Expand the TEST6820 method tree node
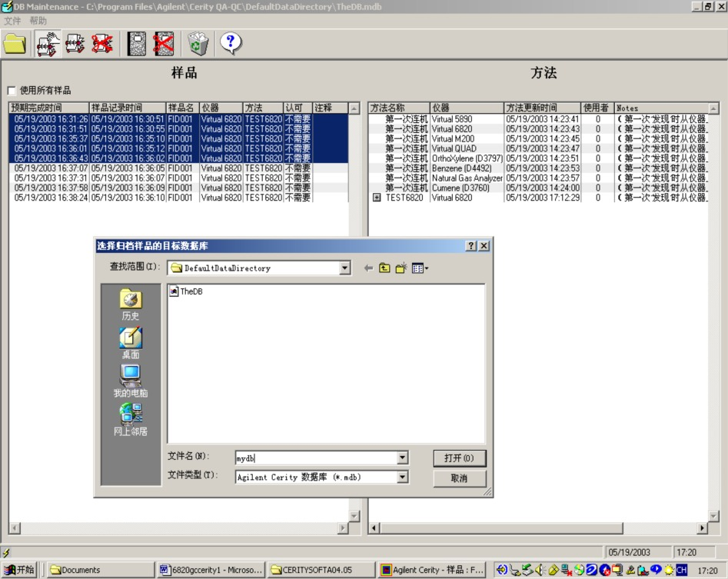The width and height of the screenshot is (728, 579). pyautogui.click(x=377, y=198)
